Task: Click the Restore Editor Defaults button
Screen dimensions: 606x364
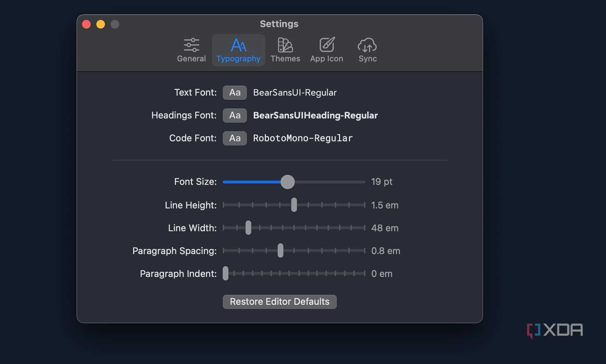Action: tap(279, 302)
